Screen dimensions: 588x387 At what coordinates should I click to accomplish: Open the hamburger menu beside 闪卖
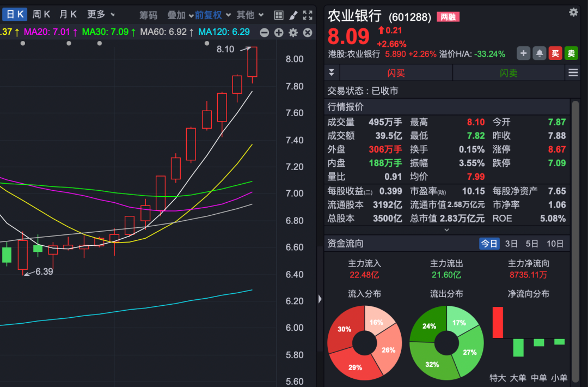(573, 72)
